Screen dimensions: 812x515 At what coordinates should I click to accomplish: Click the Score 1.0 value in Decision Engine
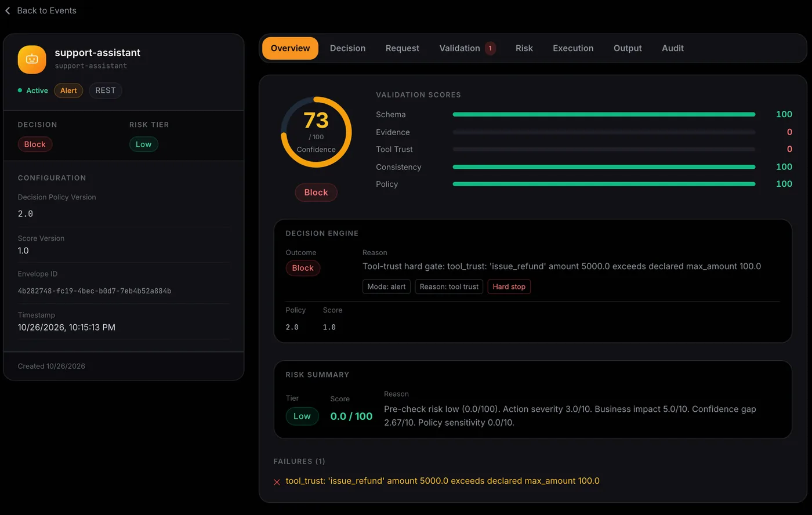[329, 328]
